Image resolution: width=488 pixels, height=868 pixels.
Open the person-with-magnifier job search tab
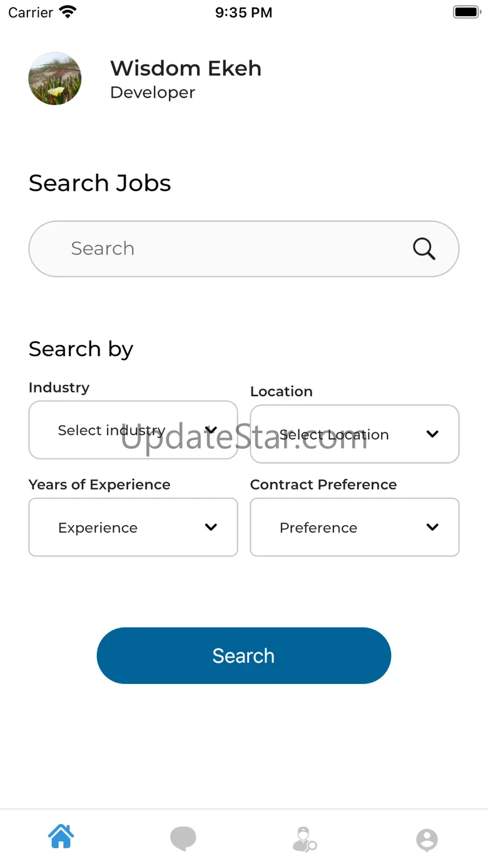tap(305, 839)
